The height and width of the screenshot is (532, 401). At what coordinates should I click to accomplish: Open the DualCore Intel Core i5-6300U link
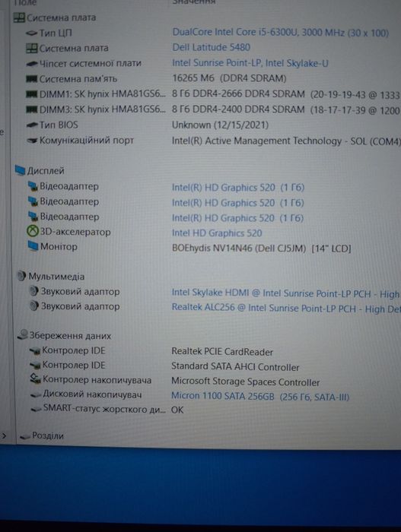(280, 33)
